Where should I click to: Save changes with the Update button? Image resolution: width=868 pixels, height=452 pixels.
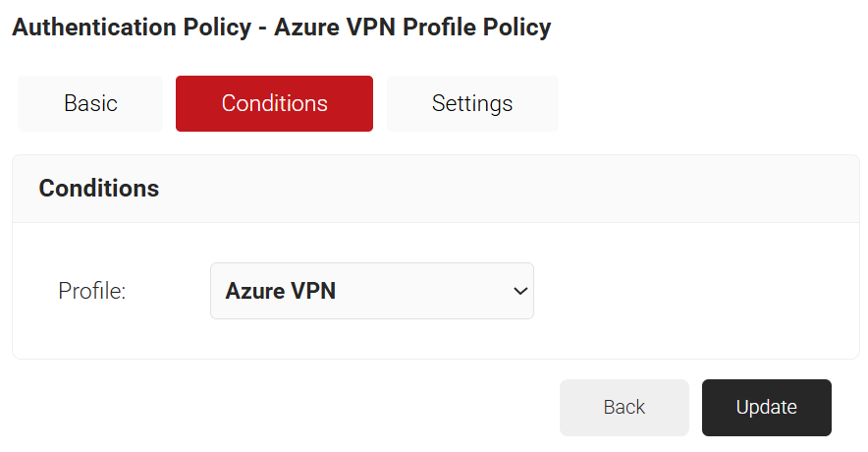(766, 407)
